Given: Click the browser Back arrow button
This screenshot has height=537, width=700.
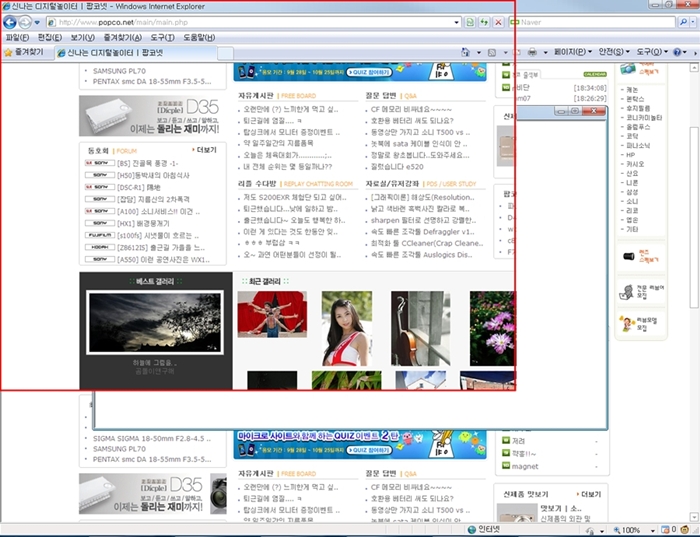Looking at the screenshot, I should [x=10, y=22].
